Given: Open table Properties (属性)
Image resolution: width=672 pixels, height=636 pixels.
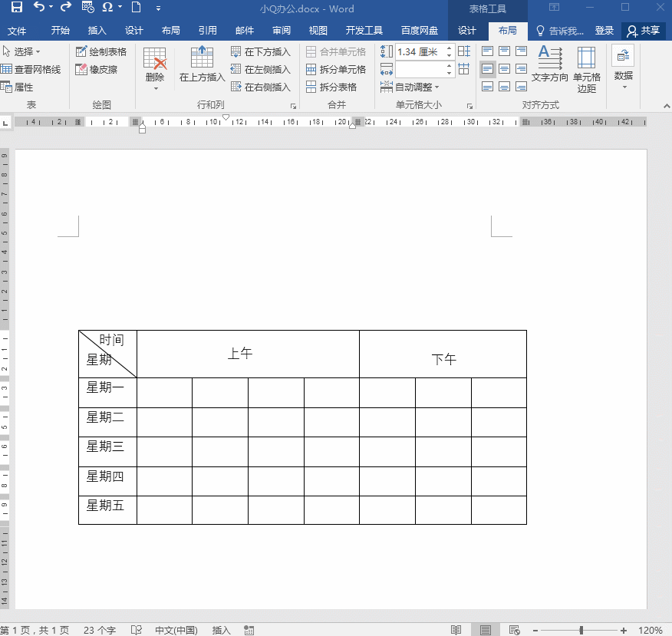Looking at the screenshot, I should [x=17, y=87].
